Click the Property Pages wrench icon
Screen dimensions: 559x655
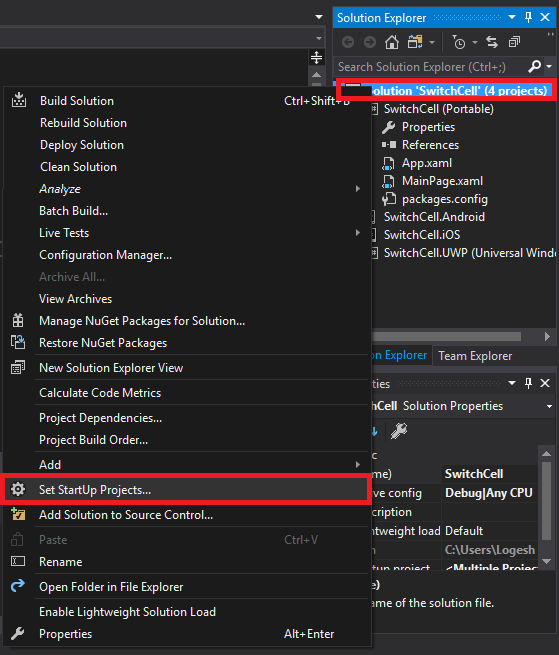pyautogui.click(x=399, y=431)
